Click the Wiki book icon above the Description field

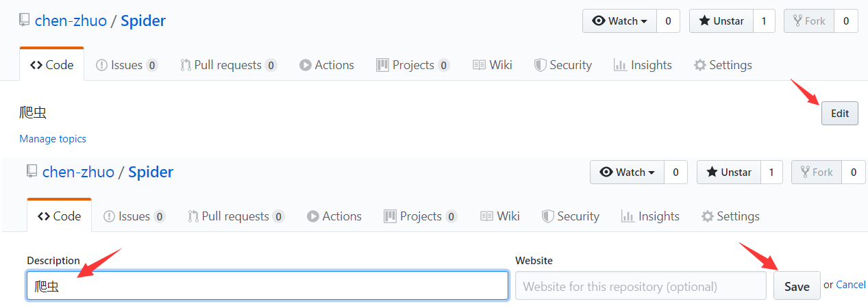(487, 217)
